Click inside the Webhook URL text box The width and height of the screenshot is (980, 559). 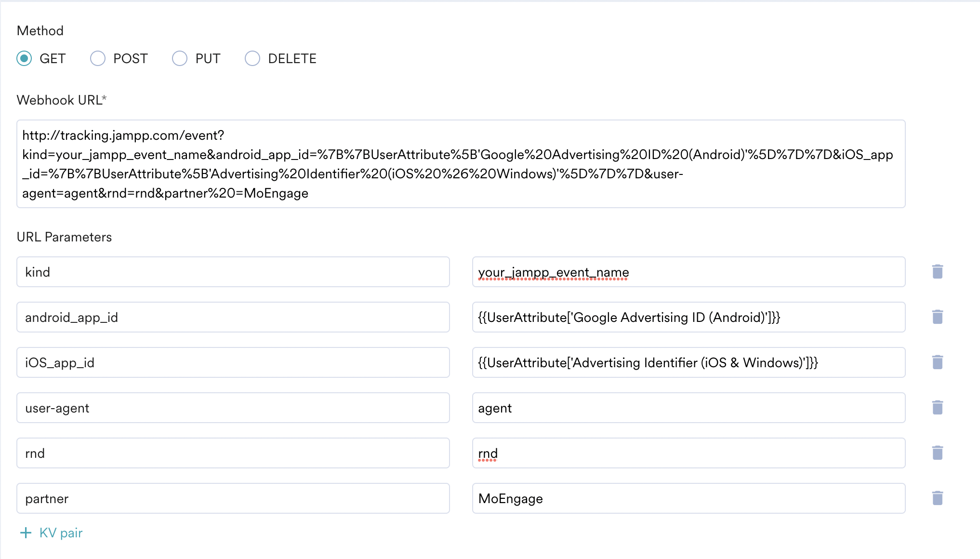[x=461, y=164]
